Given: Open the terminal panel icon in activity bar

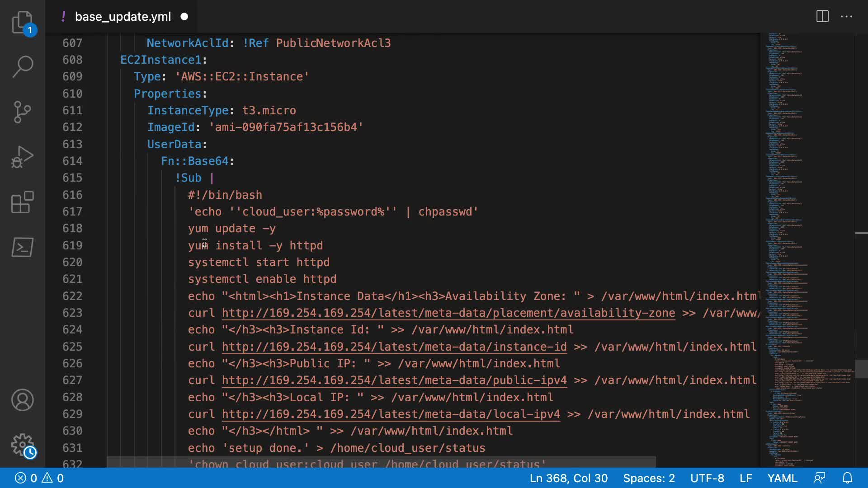Looking at the screenshot, I should coord(22,247).
